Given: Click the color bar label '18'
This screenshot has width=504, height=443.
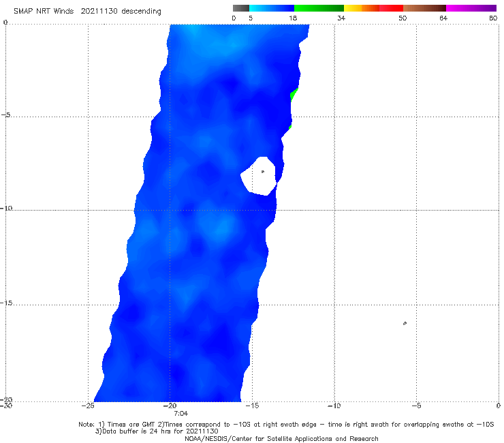Looking at the screenshot, I should pos(293,18).
